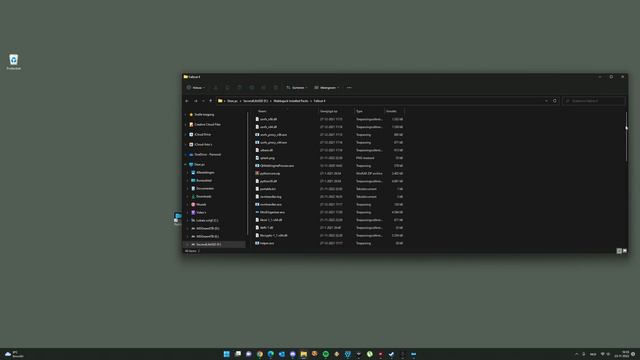
Task: Click 'Deze pc' in the address breadcrumb
Action: pyautogui.click(x=232, y=101)
